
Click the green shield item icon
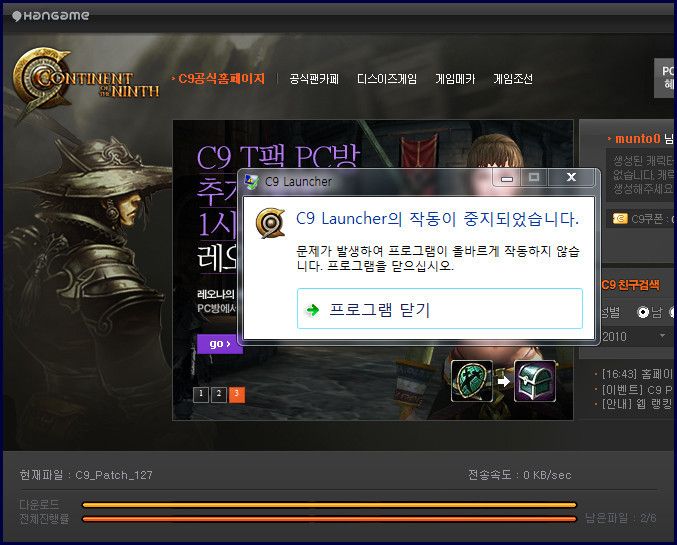click(x=472, y=381)
